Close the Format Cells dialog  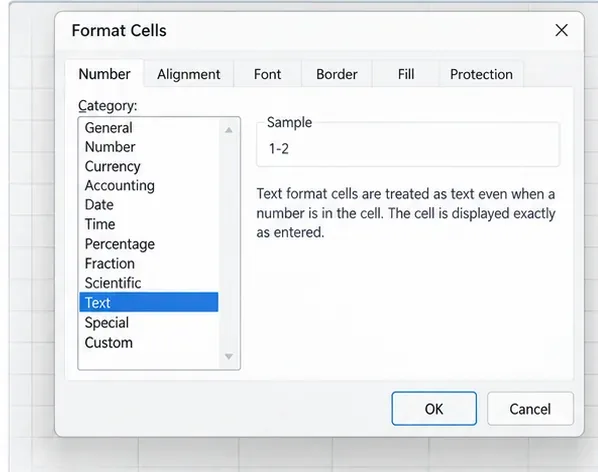[x=561, y=30]
